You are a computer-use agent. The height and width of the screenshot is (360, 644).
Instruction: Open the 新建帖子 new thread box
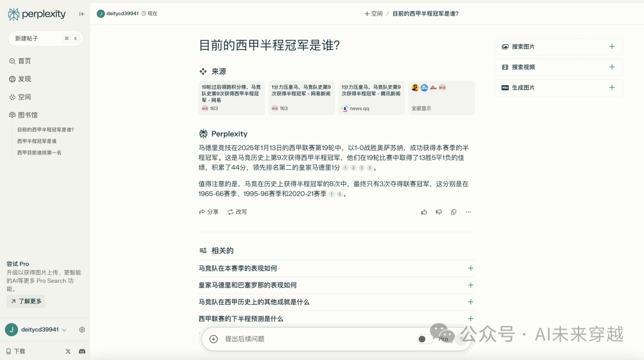(x=45, y=39)
